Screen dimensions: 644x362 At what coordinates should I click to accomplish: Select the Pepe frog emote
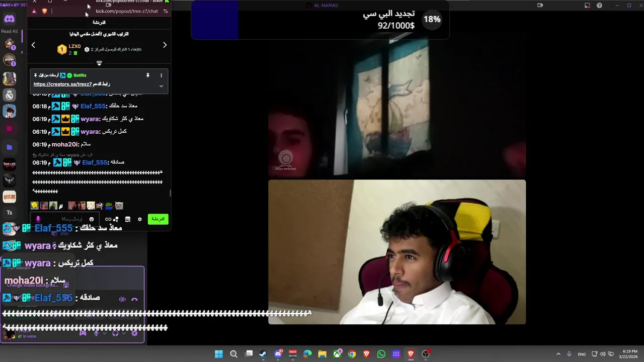point(109,206)
